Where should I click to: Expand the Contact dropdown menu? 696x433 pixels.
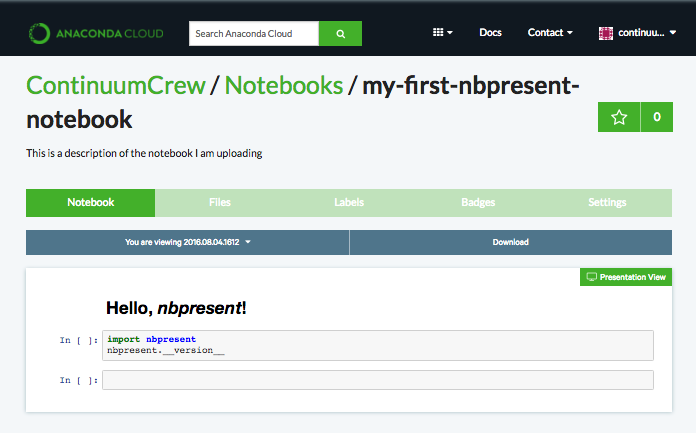(x=550, y=32)
